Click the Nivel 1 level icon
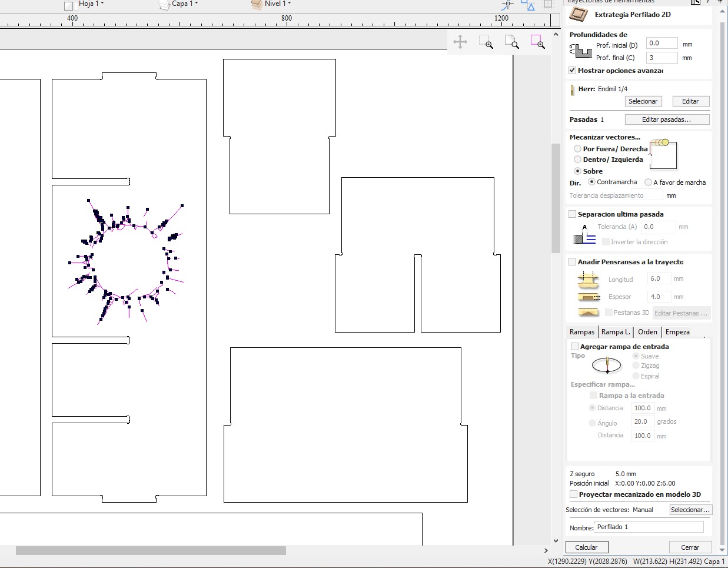 pos(257,5)
